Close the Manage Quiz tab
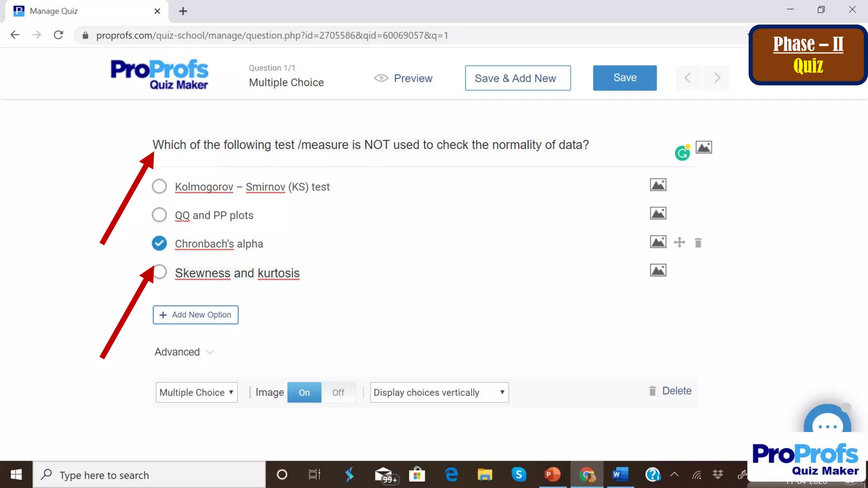Screen dimensions: 868x488 pyautogui.click(x=157, y=11)
